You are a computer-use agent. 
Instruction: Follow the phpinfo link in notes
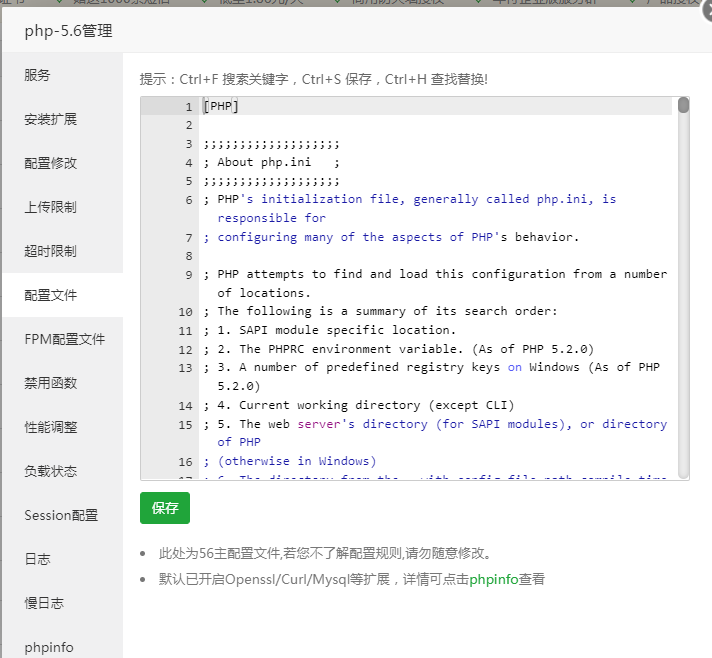tap(494, 579)
